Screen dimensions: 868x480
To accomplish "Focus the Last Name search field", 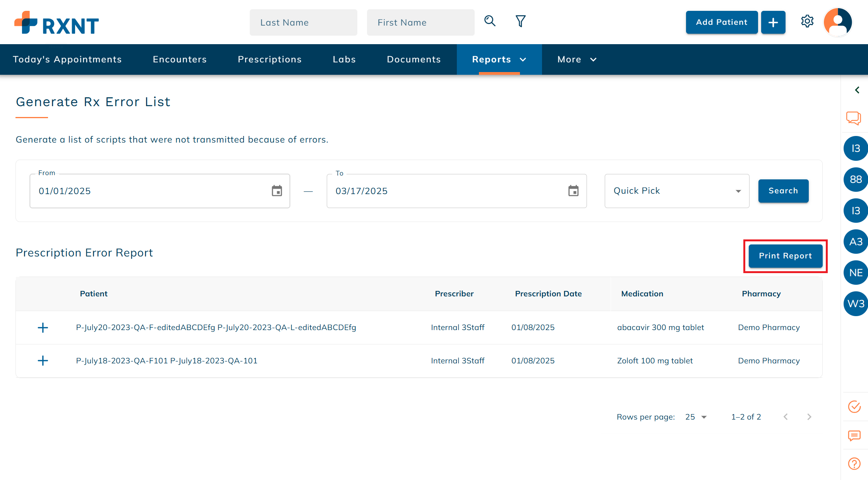I will click(303, 22).
